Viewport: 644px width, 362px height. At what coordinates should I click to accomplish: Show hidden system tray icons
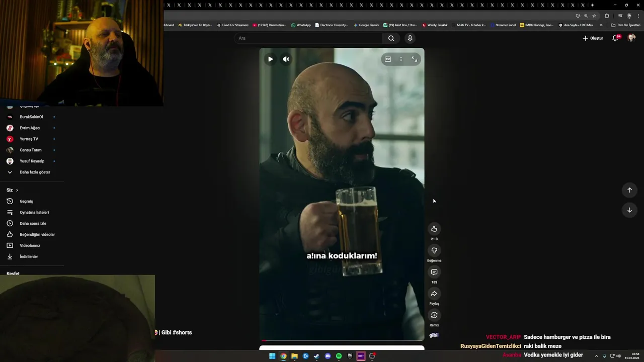coord(596,356)
